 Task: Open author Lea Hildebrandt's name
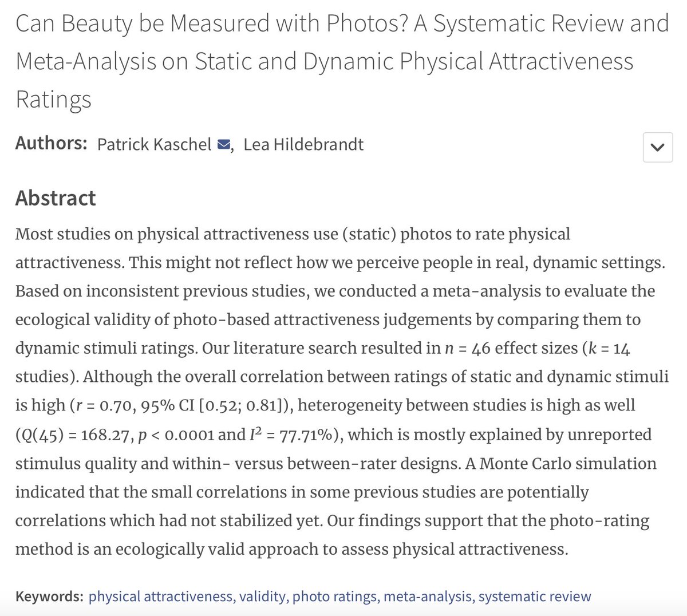[303, 144]
